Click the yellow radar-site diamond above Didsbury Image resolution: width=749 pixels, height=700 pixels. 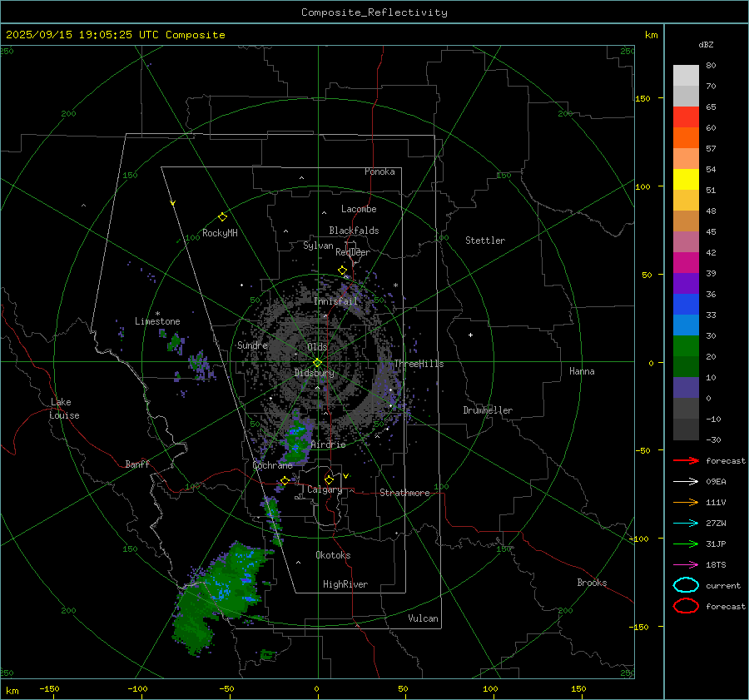point(317,363)
